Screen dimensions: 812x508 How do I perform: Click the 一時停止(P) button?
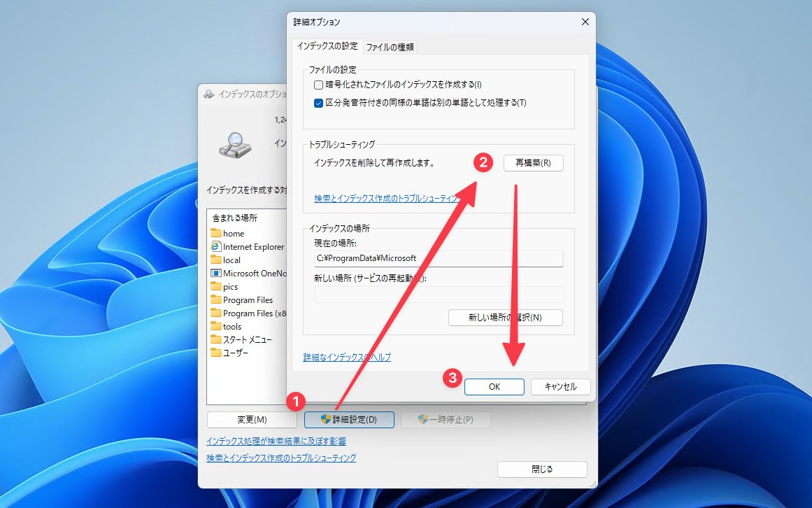click(x=446, y=419)
